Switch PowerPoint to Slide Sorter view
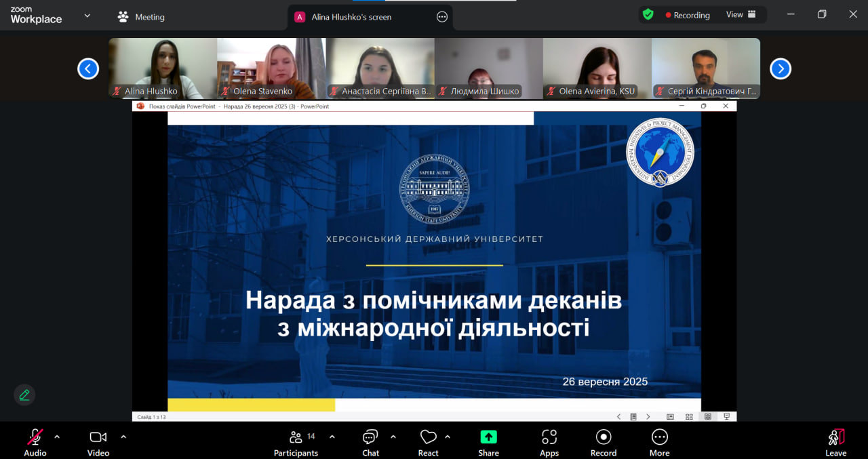Screen dimensions: 868x459 point(689,417)
